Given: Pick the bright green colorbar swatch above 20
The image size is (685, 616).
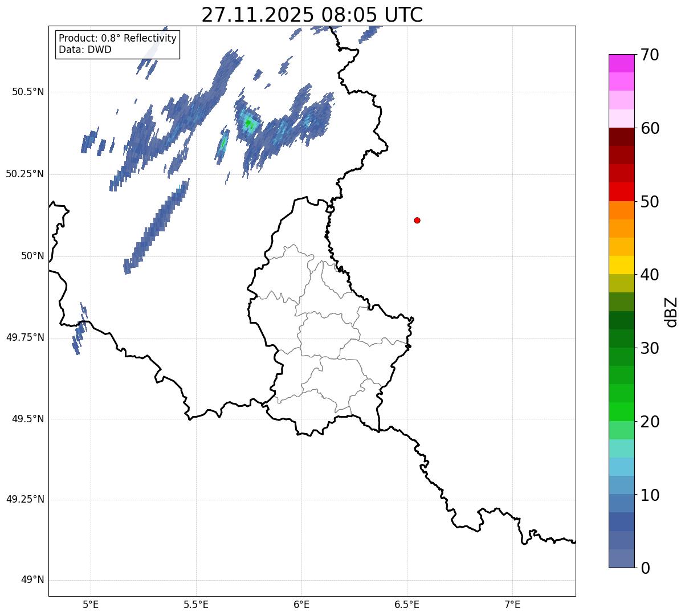Looking at the screenshot, I should coord(621,412).
